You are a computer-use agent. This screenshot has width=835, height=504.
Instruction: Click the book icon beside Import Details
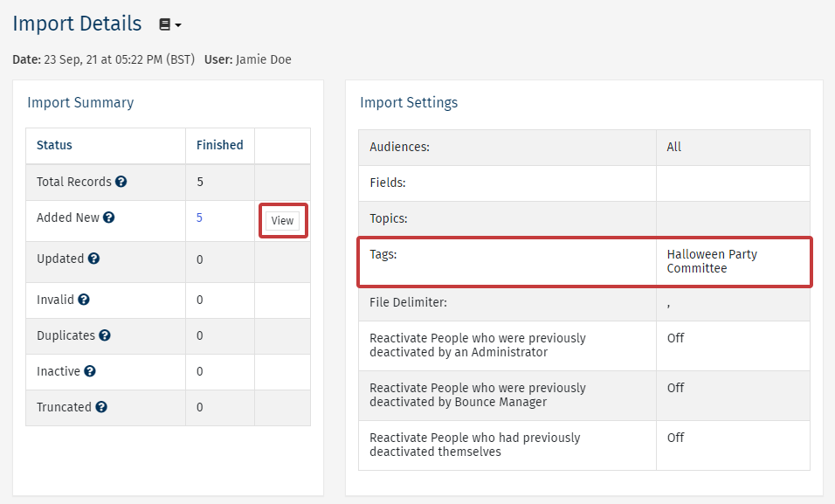pos(164,24)
